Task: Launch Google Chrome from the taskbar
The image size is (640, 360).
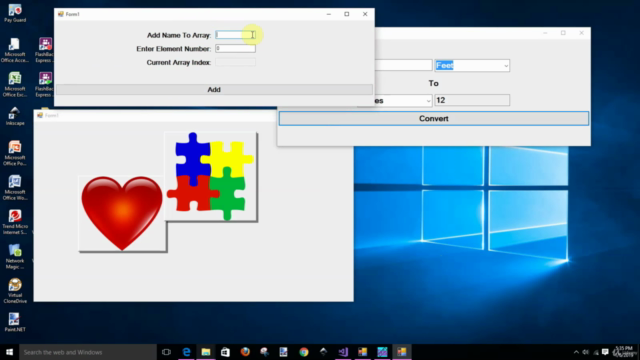Action: pyautogui.click(x=304, y=352)
